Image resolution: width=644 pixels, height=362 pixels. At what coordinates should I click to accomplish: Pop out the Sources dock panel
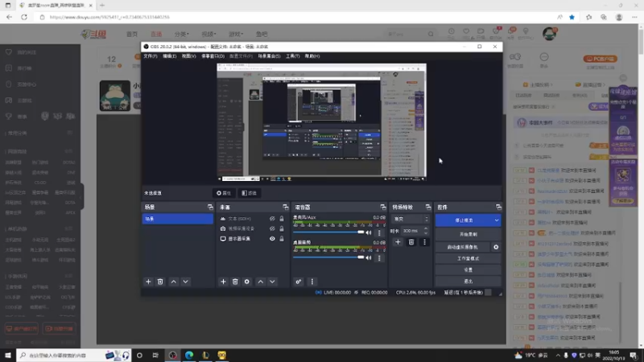(286, 208)
